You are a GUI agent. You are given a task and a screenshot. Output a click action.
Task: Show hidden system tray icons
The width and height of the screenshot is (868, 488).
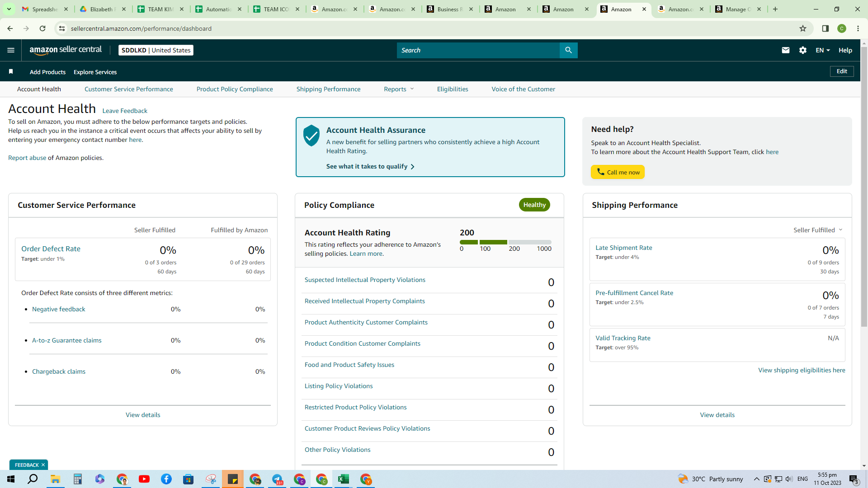(x=756, y=479)
